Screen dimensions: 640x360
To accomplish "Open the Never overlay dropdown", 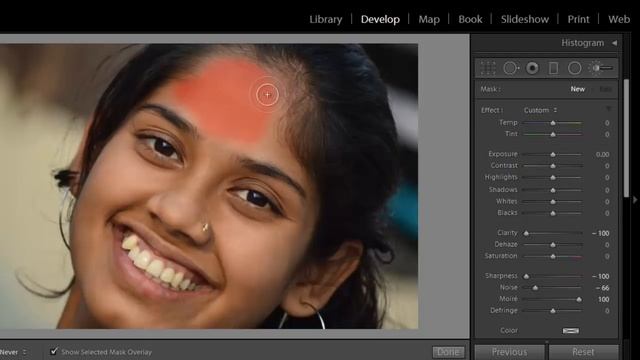I will (13, 352).
